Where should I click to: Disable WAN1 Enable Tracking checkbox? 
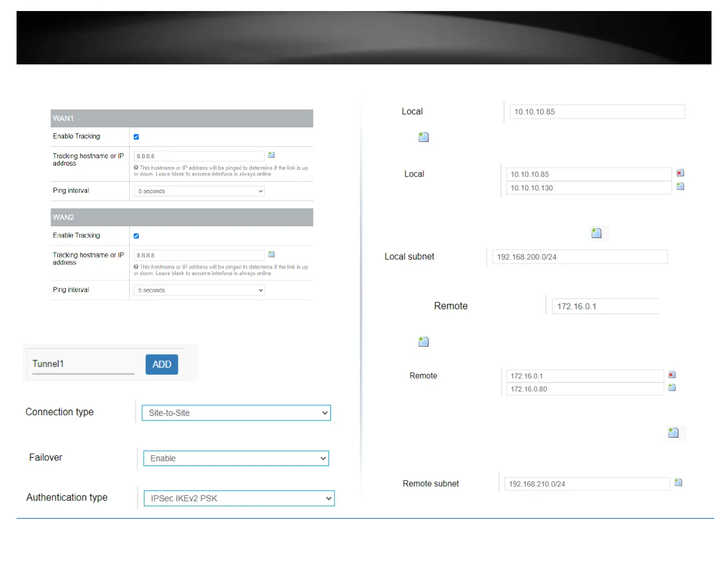pos(136,137)
